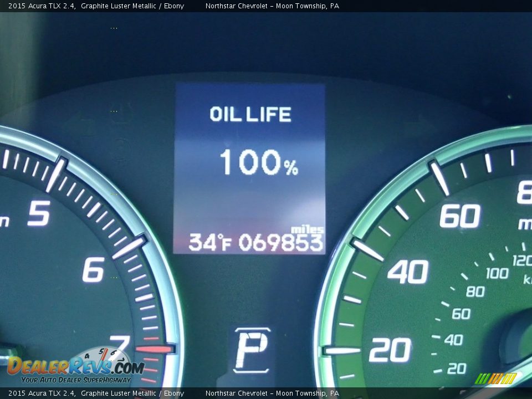Click the speedometer 40 mph mark
Screen dimensions: 532x399
click(408, 272)
